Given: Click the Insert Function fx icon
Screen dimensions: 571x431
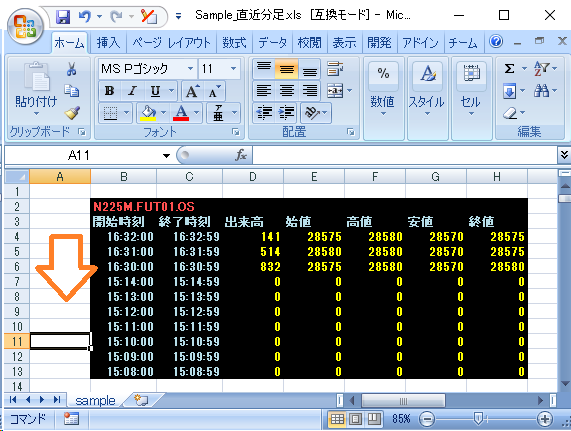Looking at the screenshot, I should coord(241,155).
